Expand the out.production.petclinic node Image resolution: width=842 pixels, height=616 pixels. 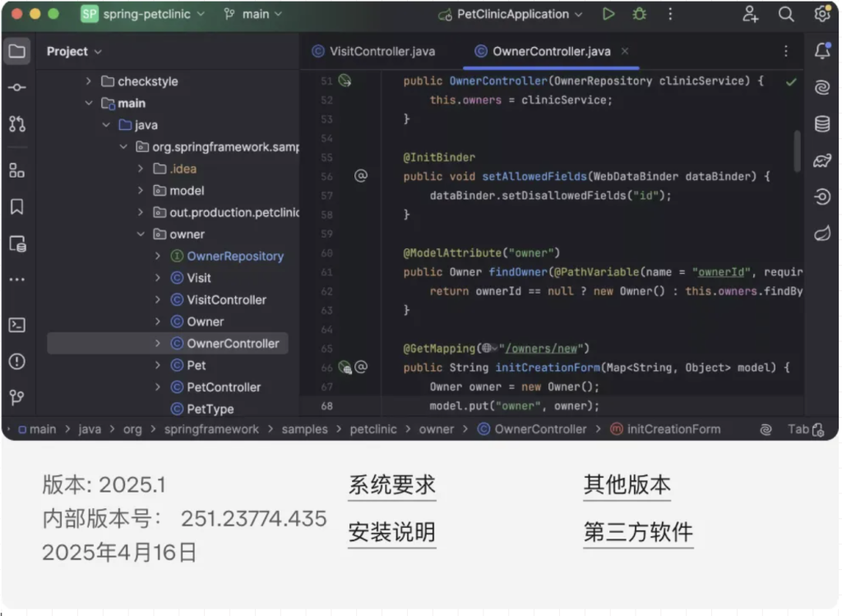[140, 212]
